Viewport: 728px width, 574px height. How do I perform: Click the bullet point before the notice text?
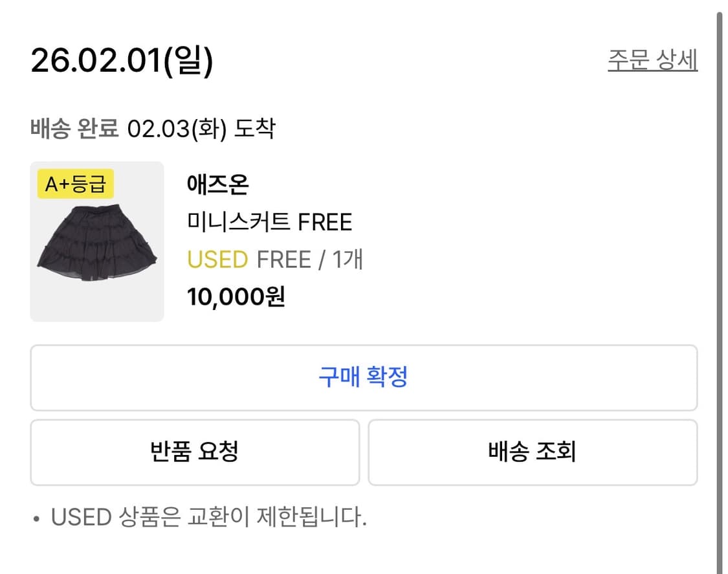click(36, 518)
